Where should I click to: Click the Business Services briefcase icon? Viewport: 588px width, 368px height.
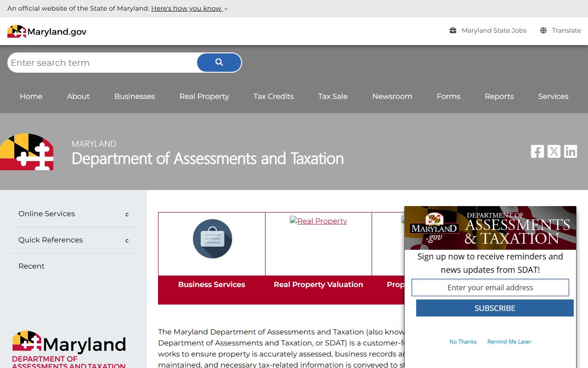point(212,239)
